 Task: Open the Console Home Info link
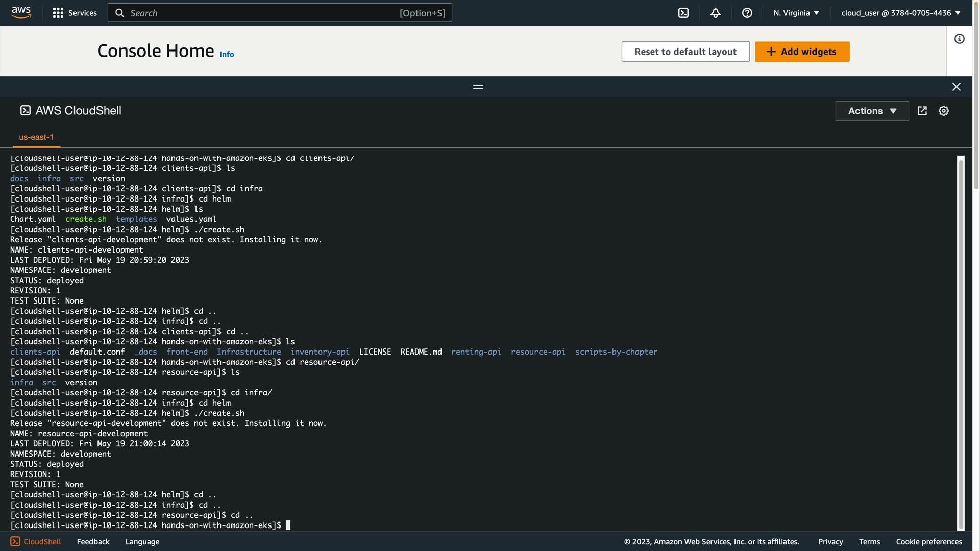pos(227,54)
